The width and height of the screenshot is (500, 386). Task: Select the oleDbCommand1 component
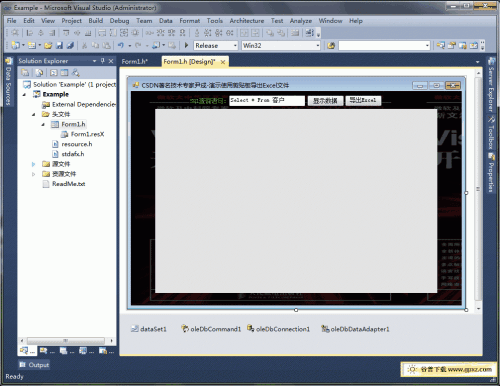[211, 329]
